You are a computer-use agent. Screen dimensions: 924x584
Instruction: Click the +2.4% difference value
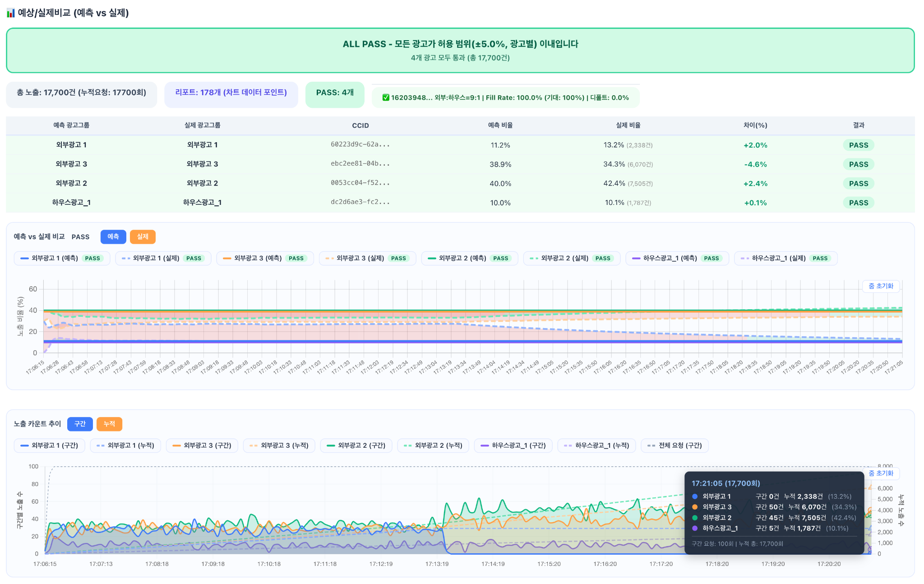tap(755, 184)
